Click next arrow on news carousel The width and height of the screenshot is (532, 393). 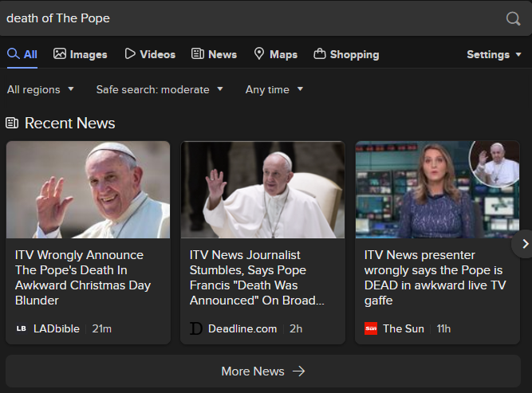click(x=525, y=244)
